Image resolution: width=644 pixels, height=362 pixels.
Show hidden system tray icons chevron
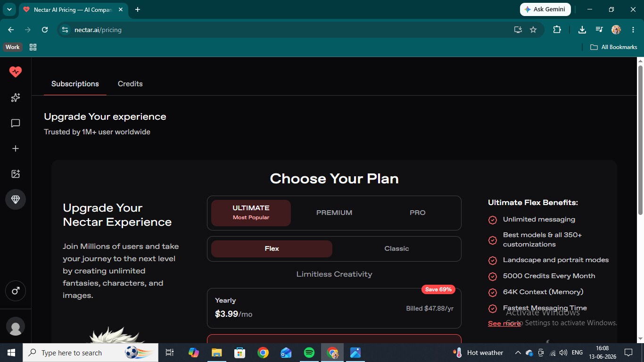[x=518, y=353]
